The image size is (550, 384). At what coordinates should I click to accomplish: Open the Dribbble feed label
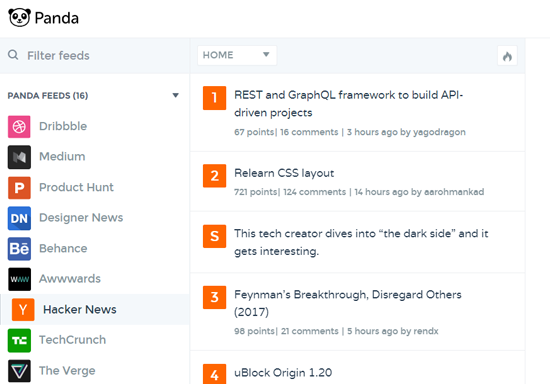63,126
